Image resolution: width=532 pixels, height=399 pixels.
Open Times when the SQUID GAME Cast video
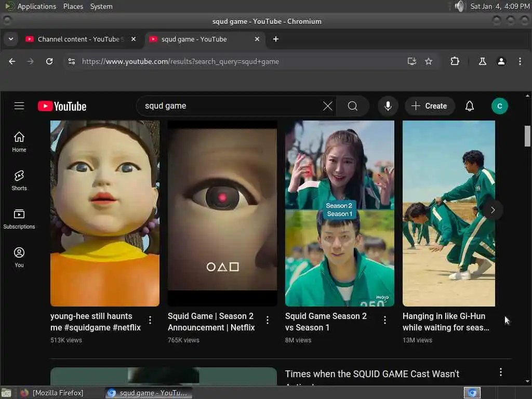point(372,374)
